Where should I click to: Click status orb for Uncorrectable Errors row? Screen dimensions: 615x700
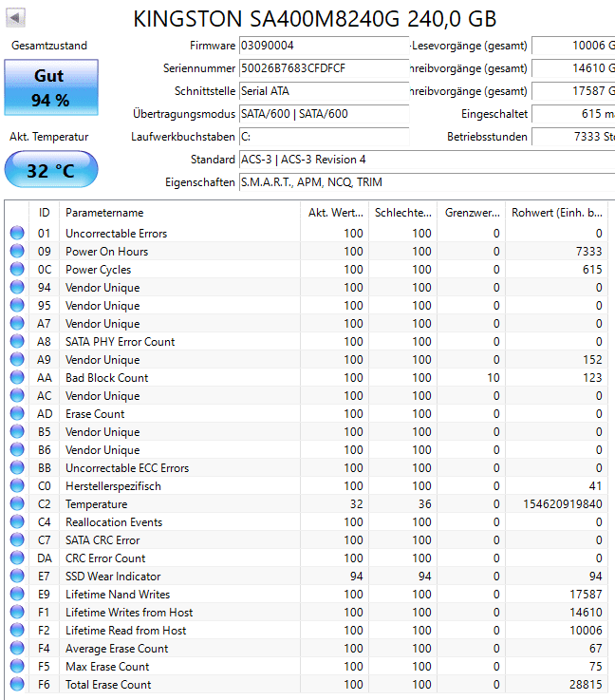point(17,233)
